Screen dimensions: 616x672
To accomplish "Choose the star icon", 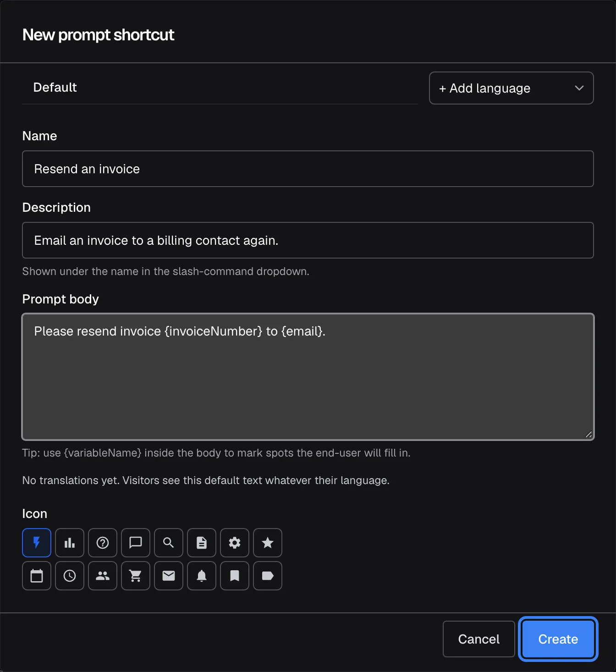I will (x=268, y=543).
